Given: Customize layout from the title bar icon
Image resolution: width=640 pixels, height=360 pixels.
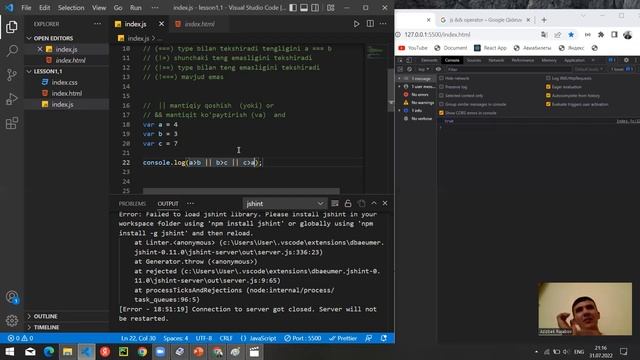Looking at the screenshot, I should tap(331, 8).
